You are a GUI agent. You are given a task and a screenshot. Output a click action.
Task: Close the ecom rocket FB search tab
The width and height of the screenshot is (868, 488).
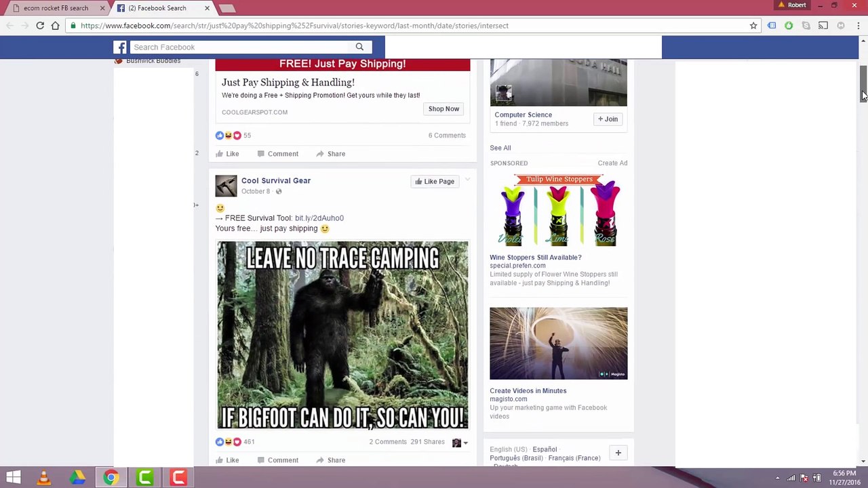pyautogui.click(x=102, y=8)
